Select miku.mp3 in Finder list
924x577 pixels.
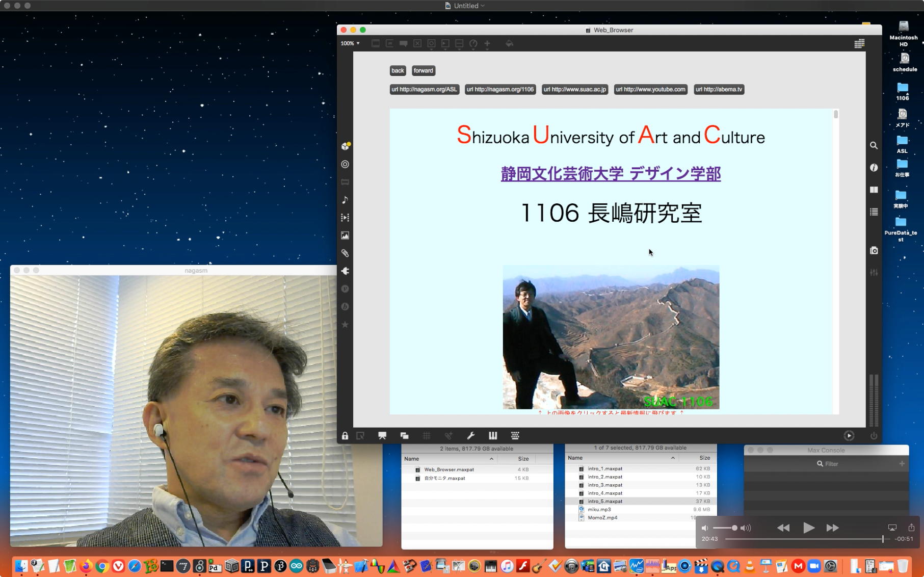tap(641, 509)
